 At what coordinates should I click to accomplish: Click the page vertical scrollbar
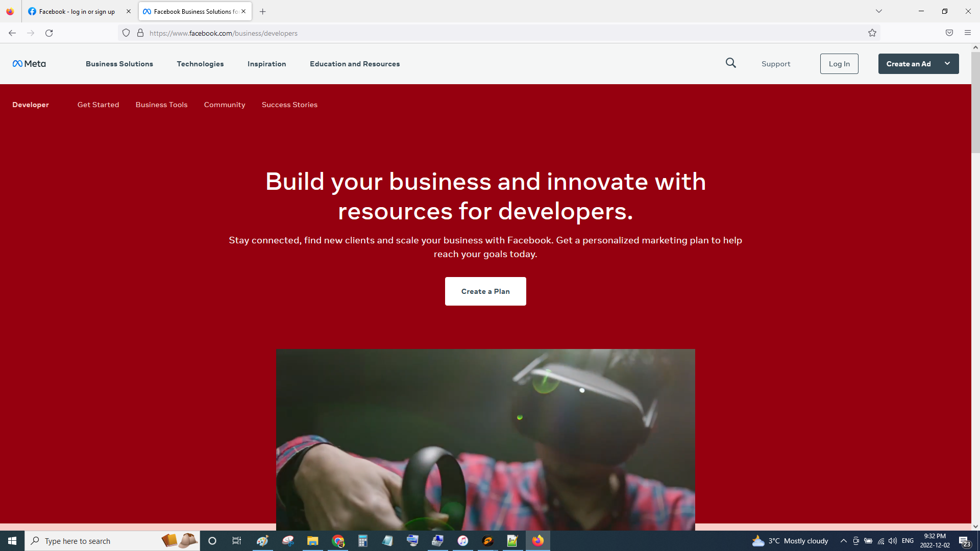coord(975,102)
